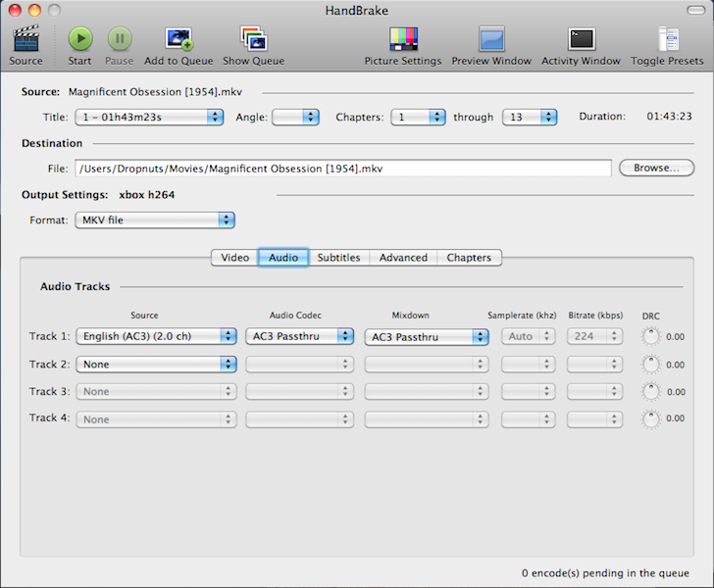The width and height of the screenshot is (714, 588).
Task: Open Track 3 Source dropdown
Action: [x=156, y=391]
